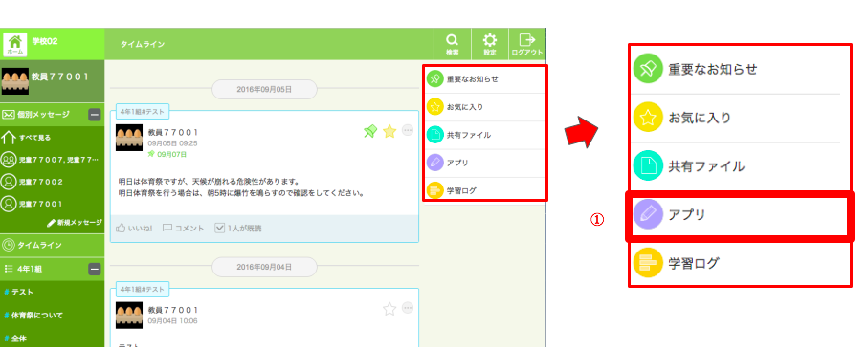The image size is (868, 350).
Task: Click the 1人が既読 read-status indicator
Action: (x=238, y=228)
